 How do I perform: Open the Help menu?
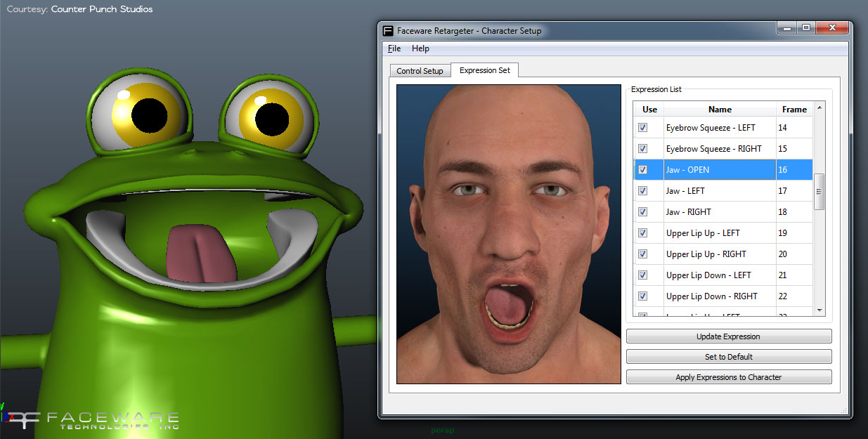coord(420,48)
